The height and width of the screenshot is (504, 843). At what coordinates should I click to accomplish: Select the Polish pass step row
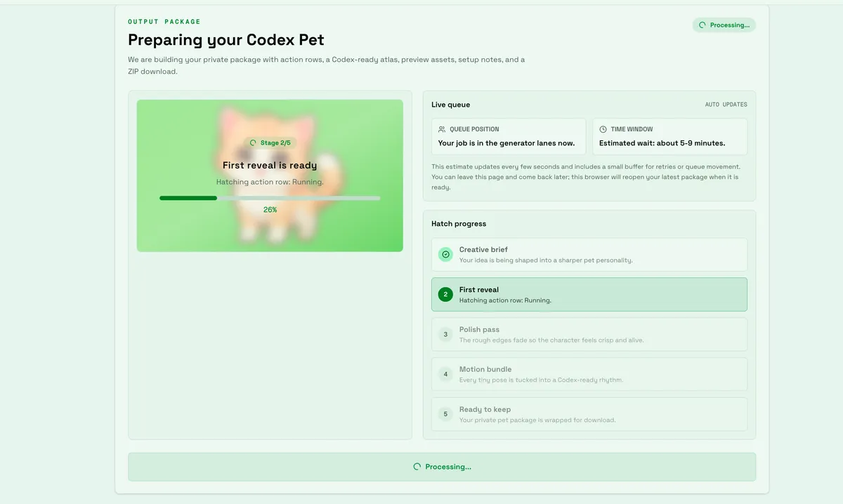pos(589,334)
